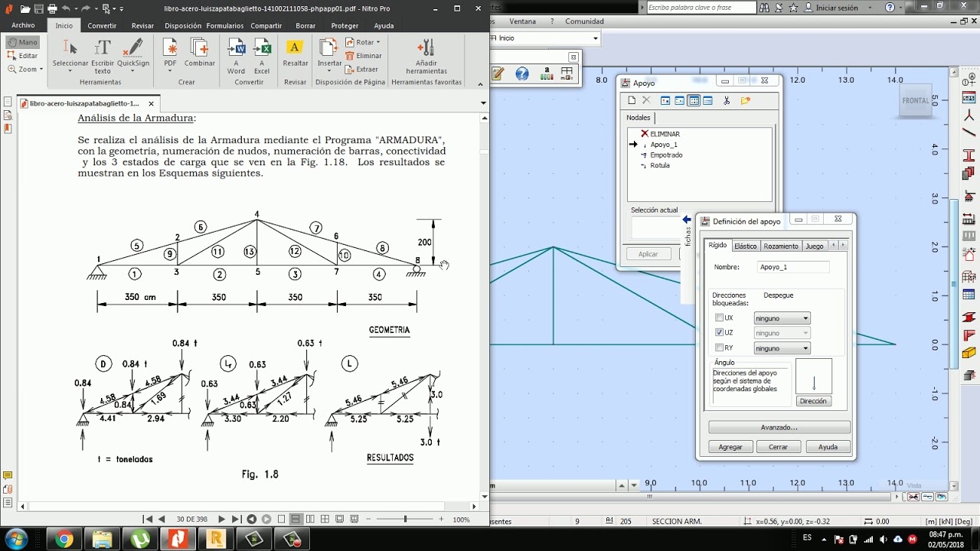
Task: Click Añadir herramientas icon
Action: pyautogui.click(x=426, y=55)
